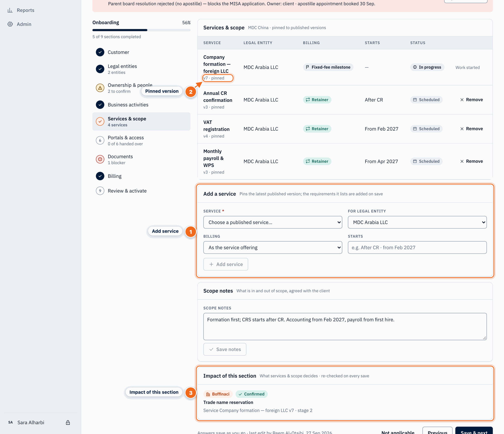Click the Retainer badge for Annual CR confirmation
Screen dimensions: 504x434
(x=317, y=100)
